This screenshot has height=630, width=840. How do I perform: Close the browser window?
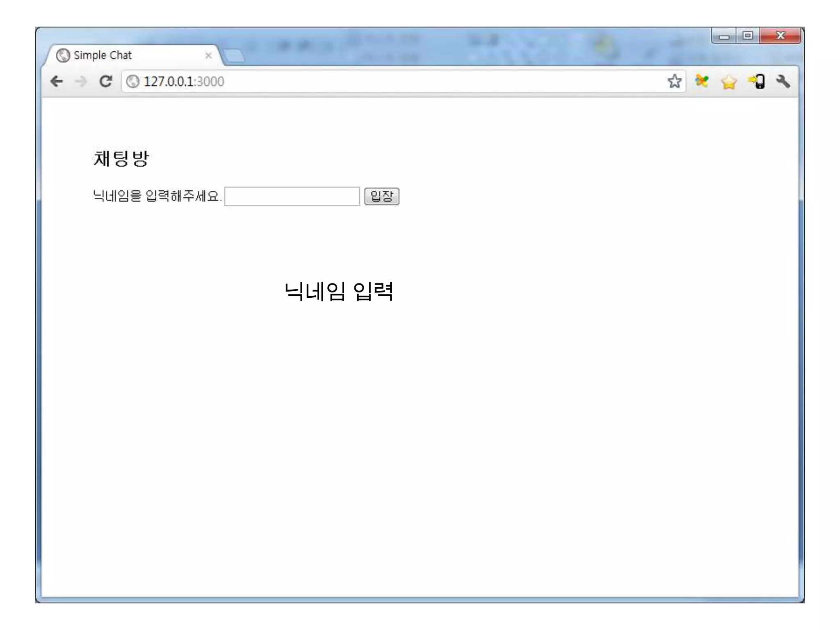click(780, 36)
